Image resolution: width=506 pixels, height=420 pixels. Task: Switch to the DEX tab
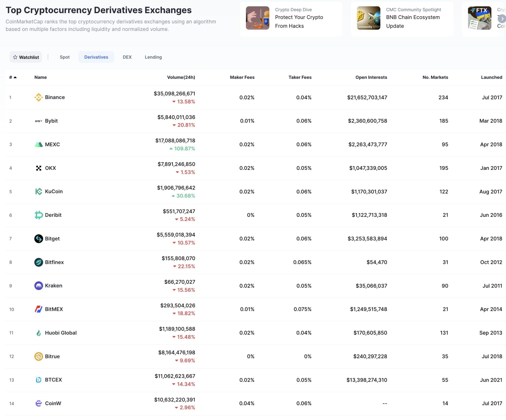(x=127, y=57)
